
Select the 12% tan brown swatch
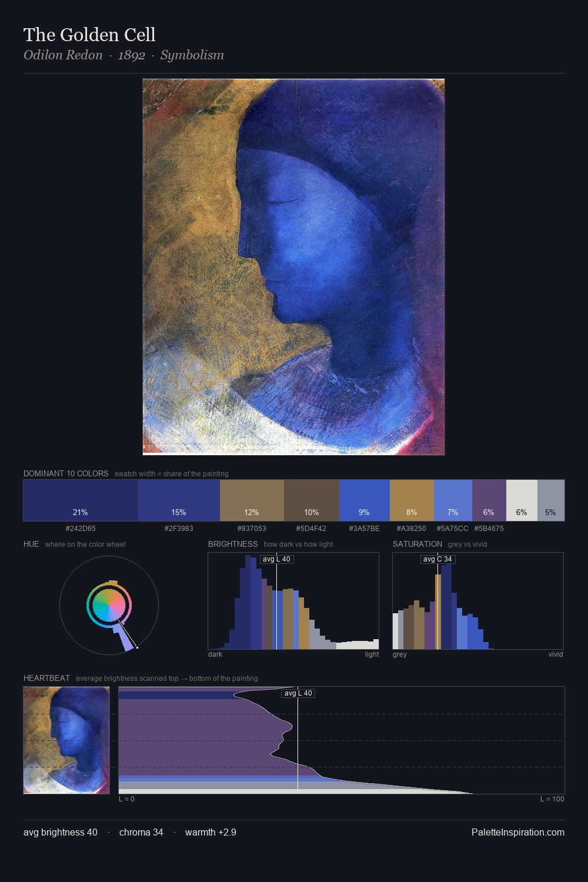(252, 500)
